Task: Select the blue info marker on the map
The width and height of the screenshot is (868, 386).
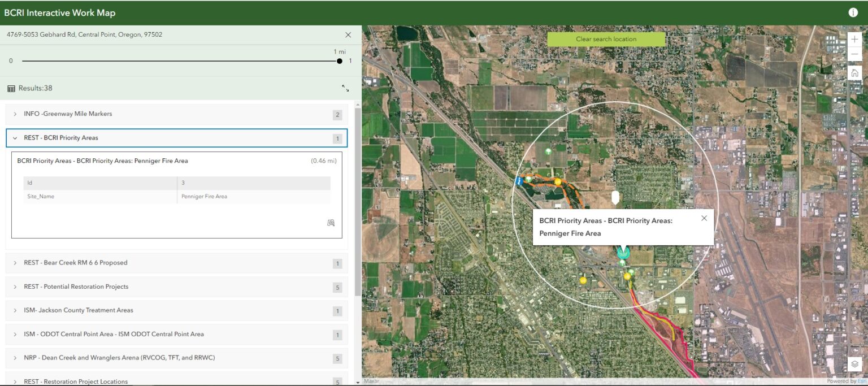Action: (519, 181)
